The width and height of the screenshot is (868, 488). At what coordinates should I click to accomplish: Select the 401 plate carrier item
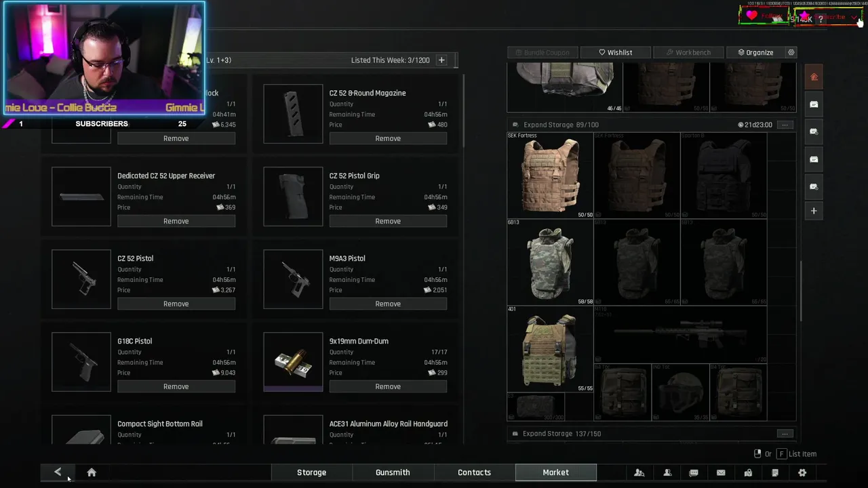click(x=550, y=349)
